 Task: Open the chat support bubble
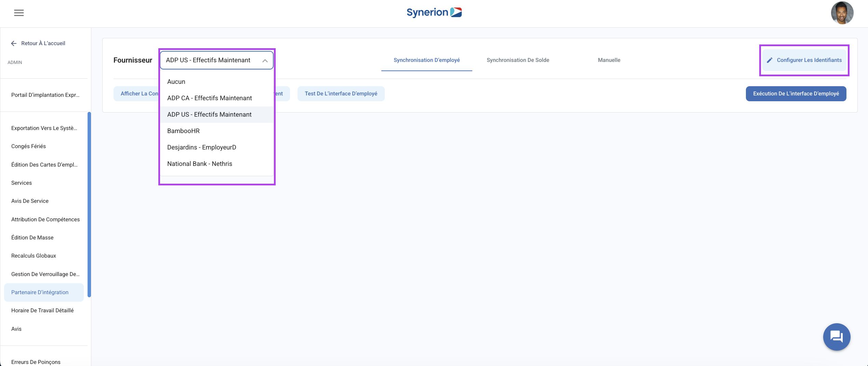coord(837,337)
